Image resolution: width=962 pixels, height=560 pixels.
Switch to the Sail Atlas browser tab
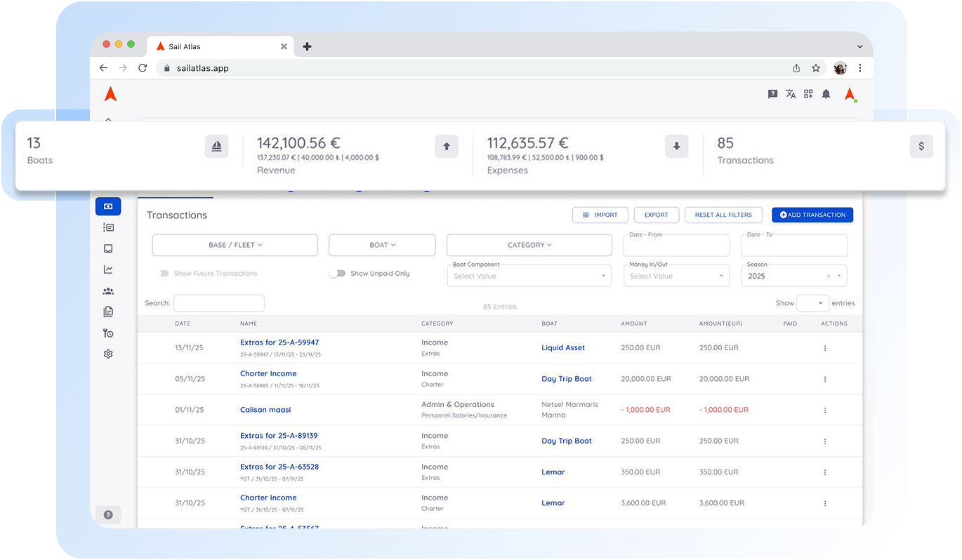[211, 46]
